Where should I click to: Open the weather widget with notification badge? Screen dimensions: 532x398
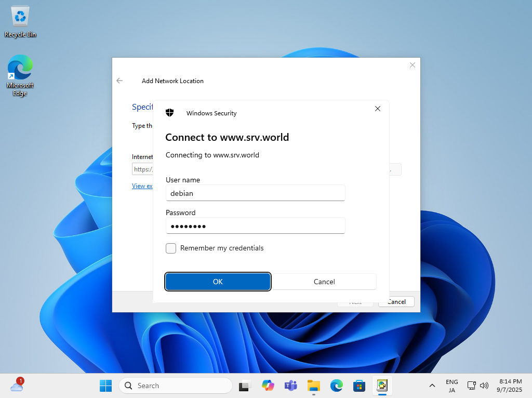pyautogui.click(x=17, y=385)
